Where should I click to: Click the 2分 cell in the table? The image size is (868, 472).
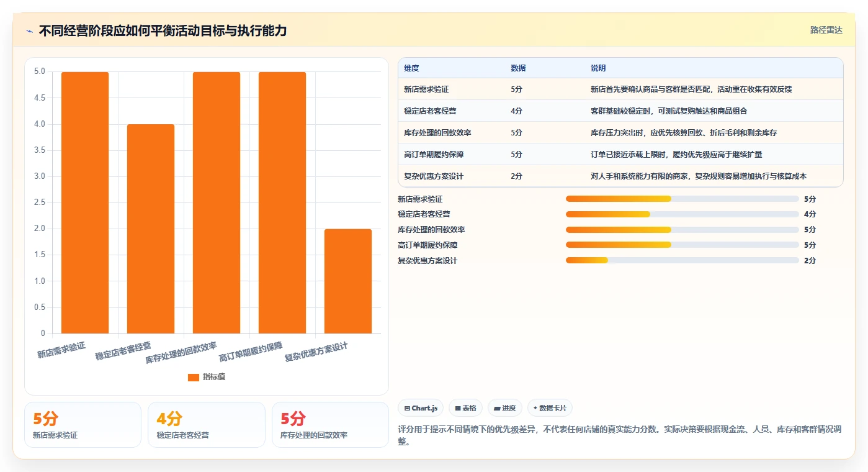pos(516,176)
